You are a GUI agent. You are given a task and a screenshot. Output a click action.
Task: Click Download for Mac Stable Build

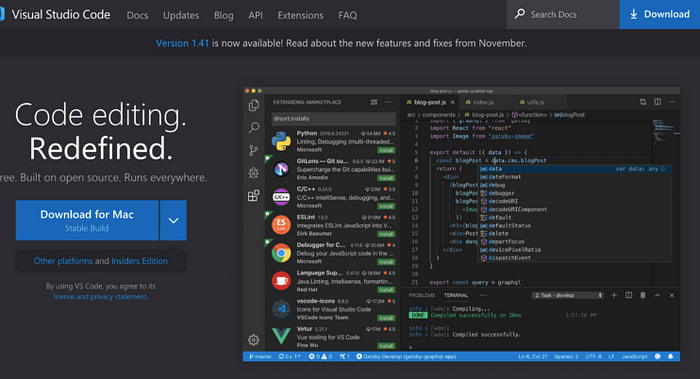coord(87,220)
